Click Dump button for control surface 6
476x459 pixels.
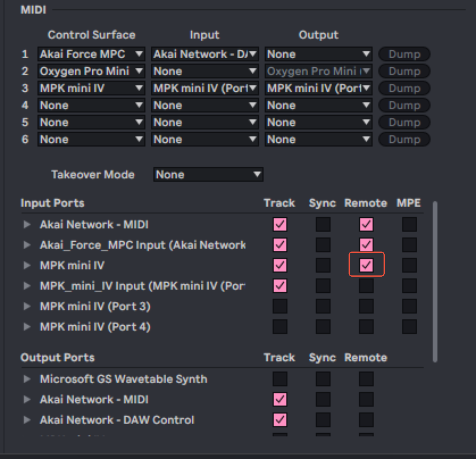(x=404, y=139)
